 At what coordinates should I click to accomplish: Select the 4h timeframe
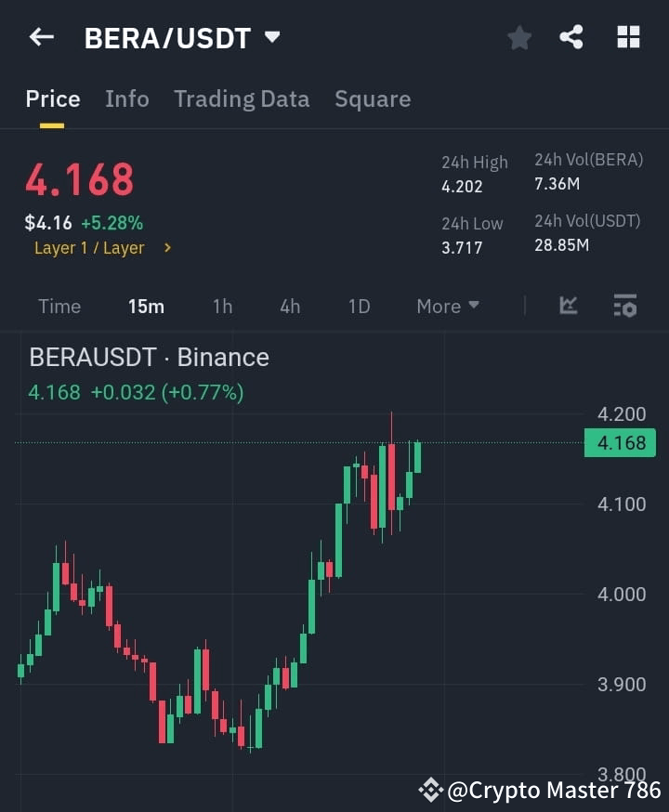(x=289, y=306)
